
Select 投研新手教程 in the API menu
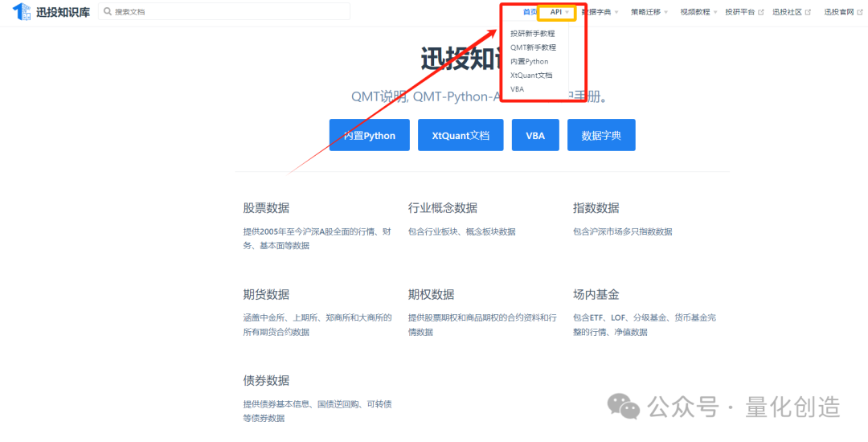(x=533, y=34)
